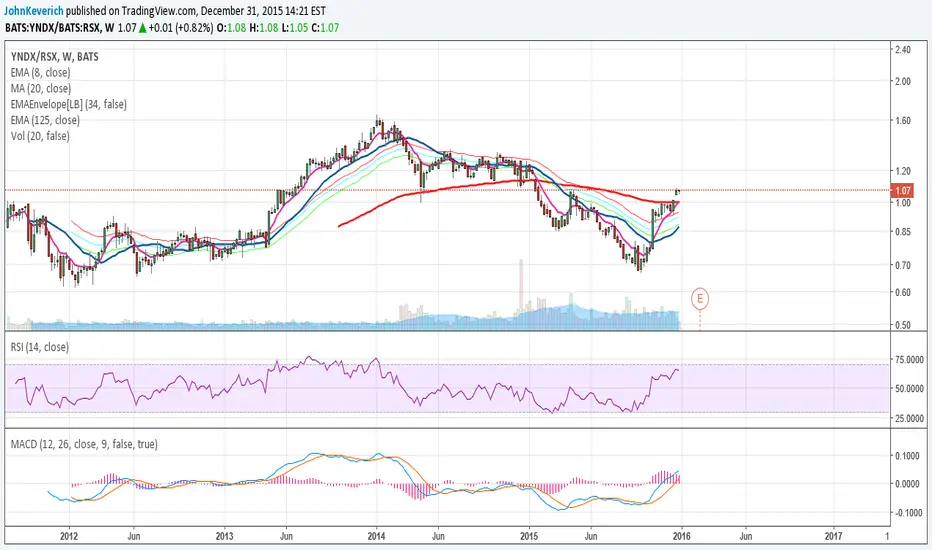
Task: Click the 1.20 price axis label
Action: 903,171
